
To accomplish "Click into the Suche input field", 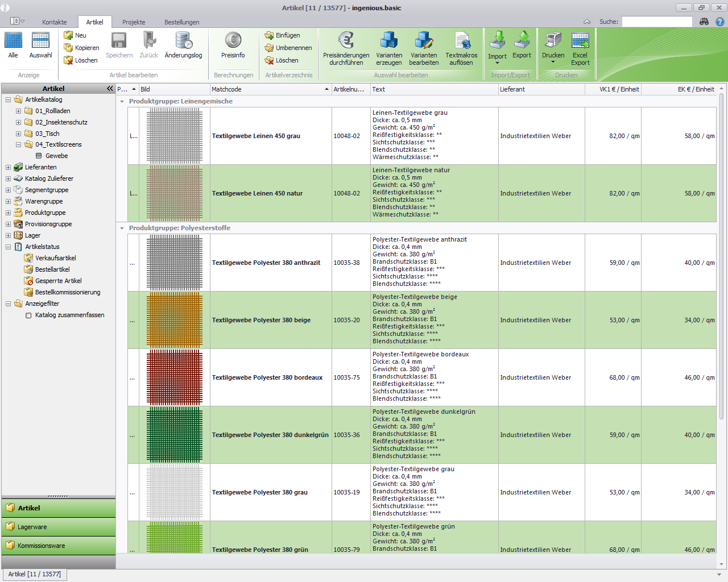I will (656, 22).
